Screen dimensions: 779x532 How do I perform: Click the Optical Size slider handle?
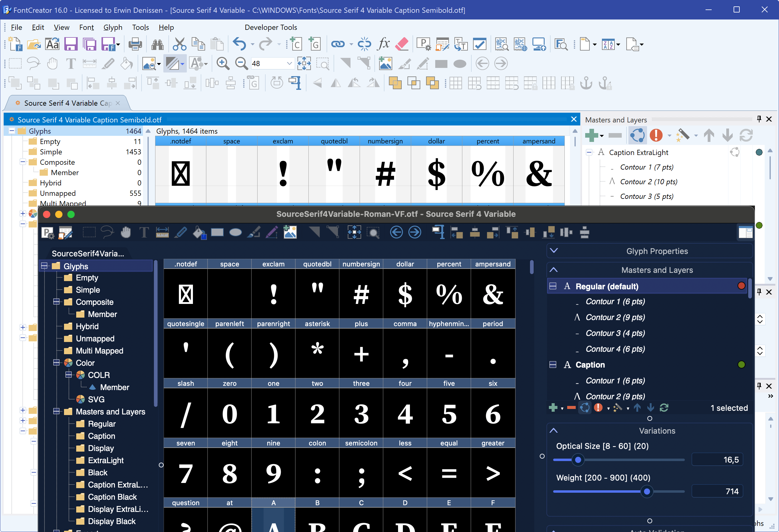[x=578, y=460]
